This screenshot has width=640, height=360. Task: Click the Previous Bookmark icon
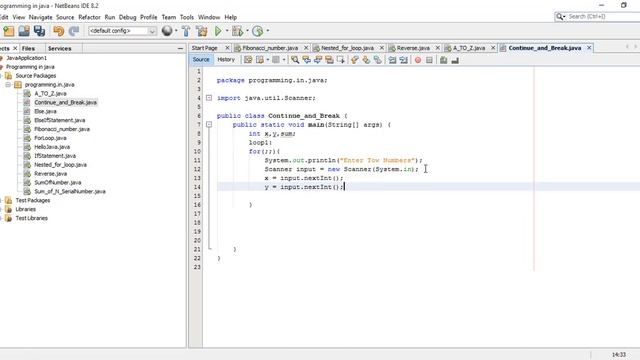[354, 60]
